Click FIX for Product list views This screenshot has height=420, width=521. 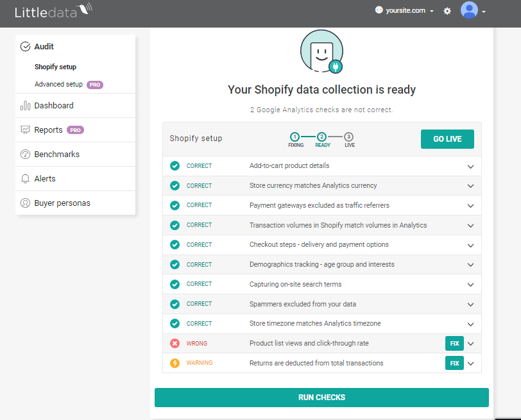tap(454, 343)
